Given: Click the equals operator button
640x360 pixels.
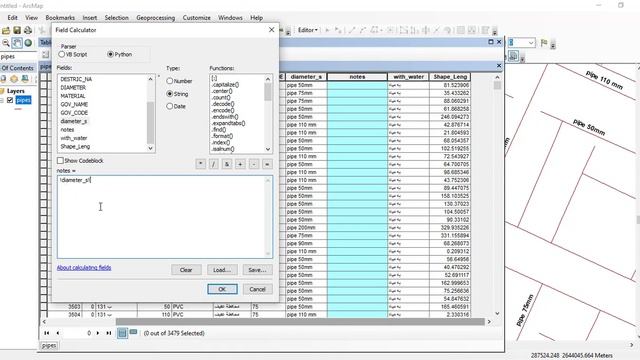Looking at the screenshot, I should tap(267, 164).
